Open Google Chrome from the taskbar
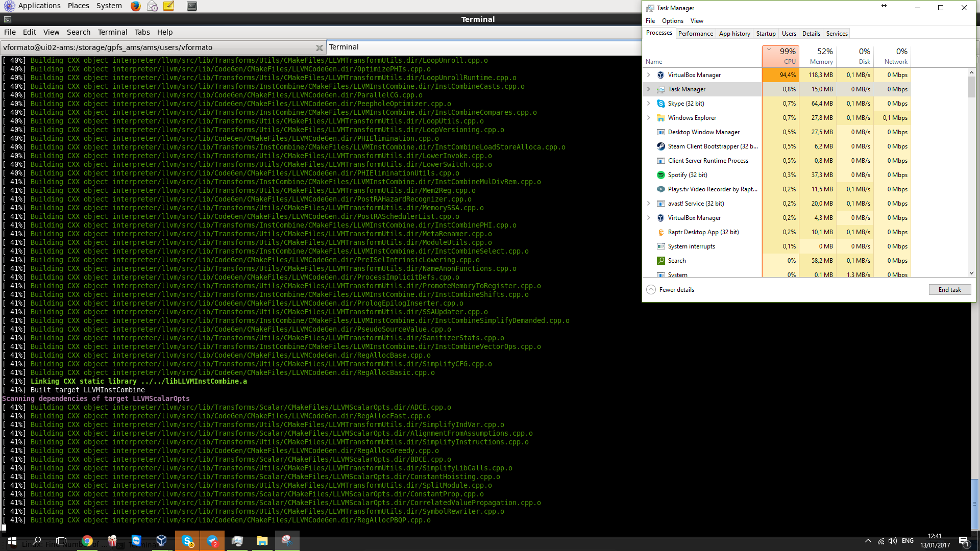This screenshot has width=980, height=551. [87, 541]
